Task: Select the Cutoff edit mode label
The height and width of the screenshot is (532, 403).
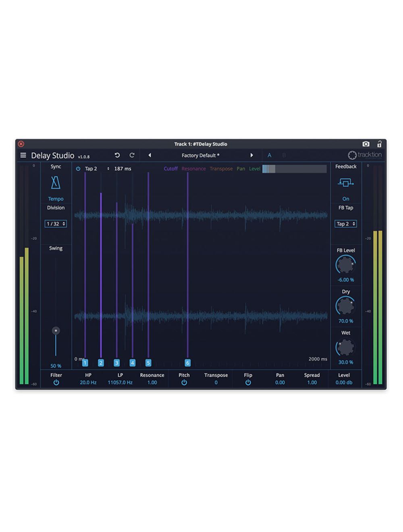Action: tap(170, 169)
